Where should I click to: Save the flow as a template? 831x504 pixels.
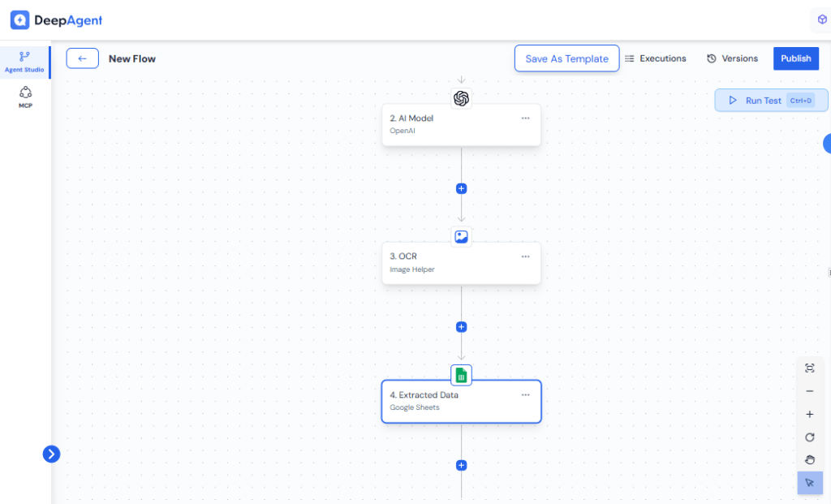point(566,58)
